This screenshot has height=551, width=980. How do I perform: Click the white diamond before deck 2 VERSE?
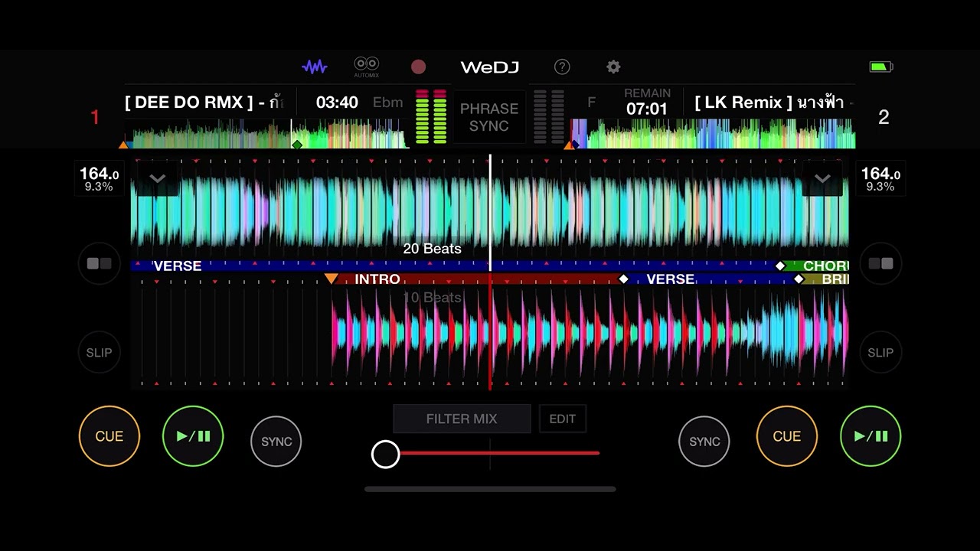coord(623,279)
